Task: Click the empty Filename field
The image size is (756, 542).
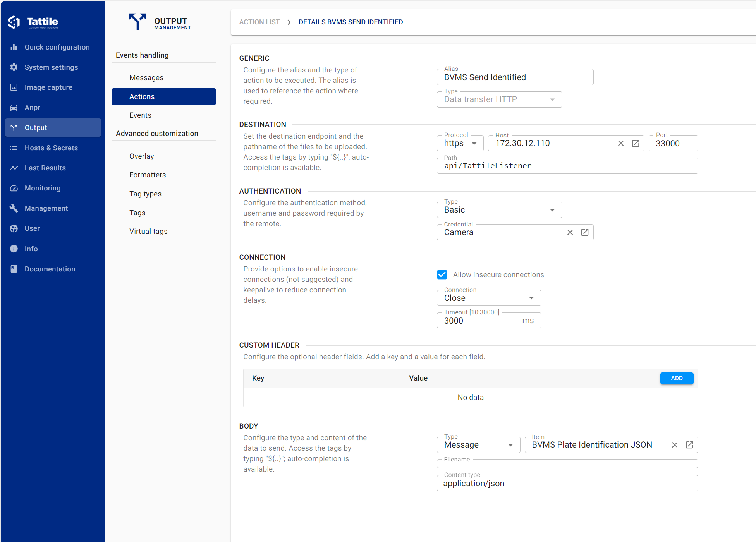Action: pos(567,463)
